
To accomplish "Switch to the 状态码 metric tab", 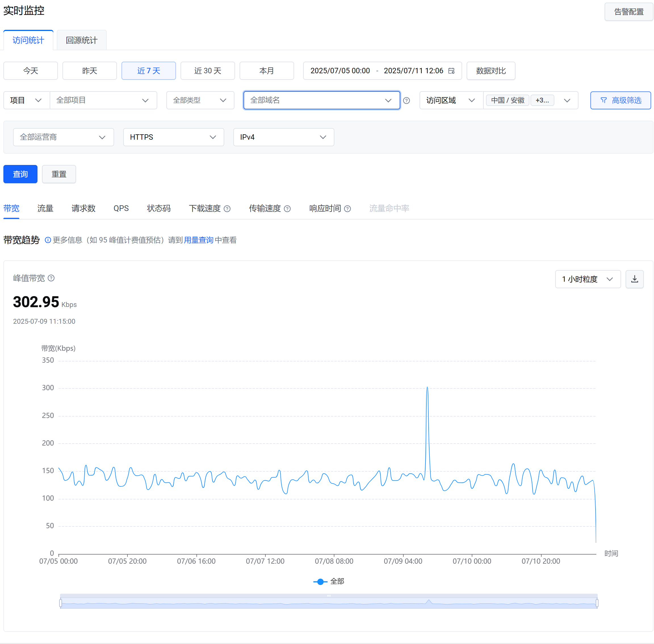I will coord(159,208).
